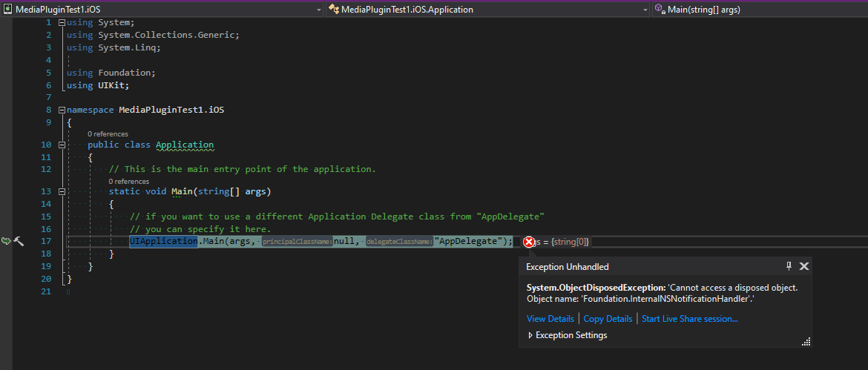This screenshot has width=868, height=370.
Task: Click the System.ObjectDisposedException message text
Action: pyautogui.click(x=662, y=293)
